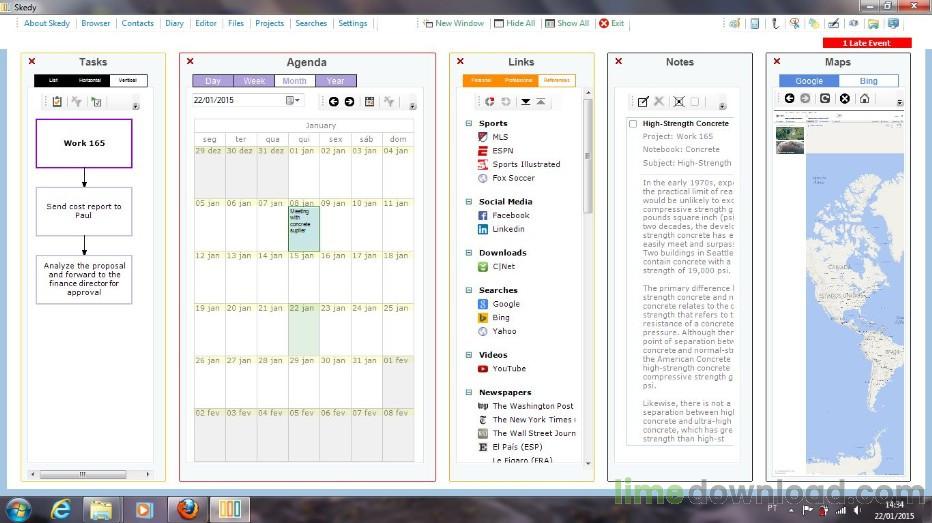Image resolution: width=932 pixels, height=523 pixels.
Task: Stop loading in the Maps panel
Action: 845,99
